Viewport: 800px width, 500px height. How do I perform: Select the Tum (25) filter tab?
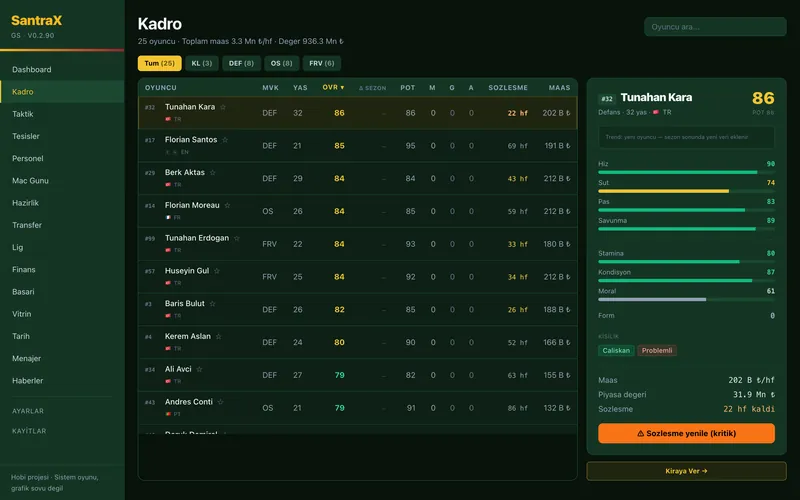[x=159, y=63]
